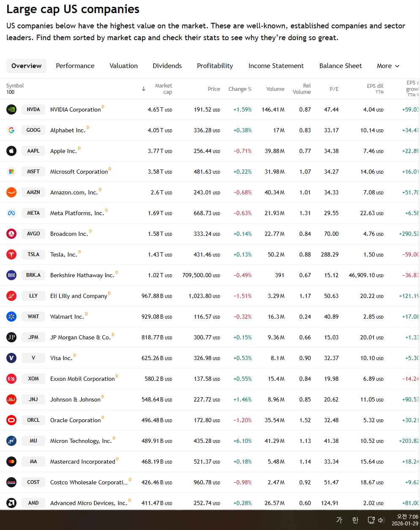Click the Exxon Mobil Corporation name
Viewport: 420px width, 530px height.
pos(82,379)
